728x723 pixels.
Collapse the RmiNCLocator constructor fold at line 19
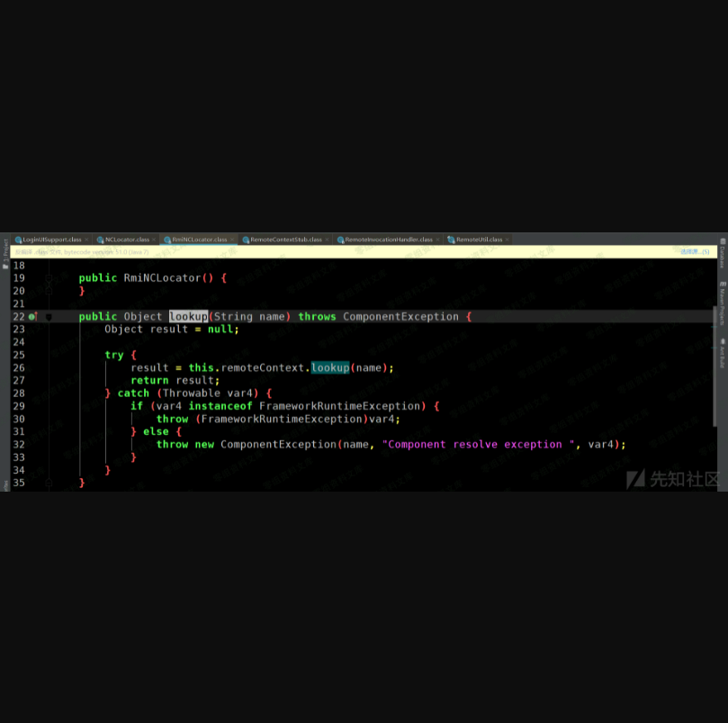click(49, 278)
